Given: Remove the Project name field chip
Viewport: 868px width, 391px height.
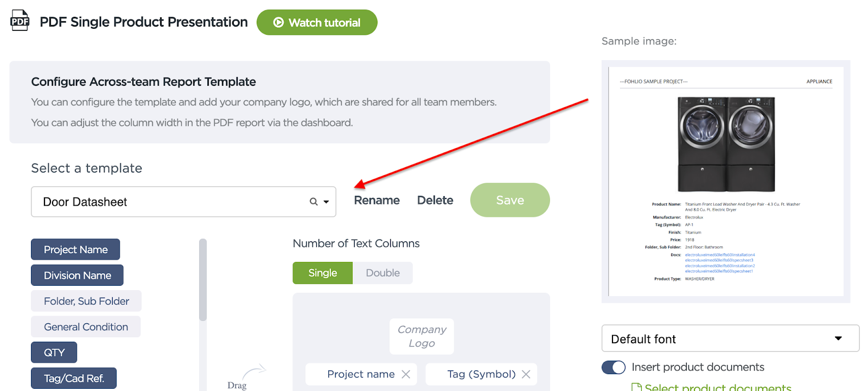Looking at the screenshot, I should 406,374.
